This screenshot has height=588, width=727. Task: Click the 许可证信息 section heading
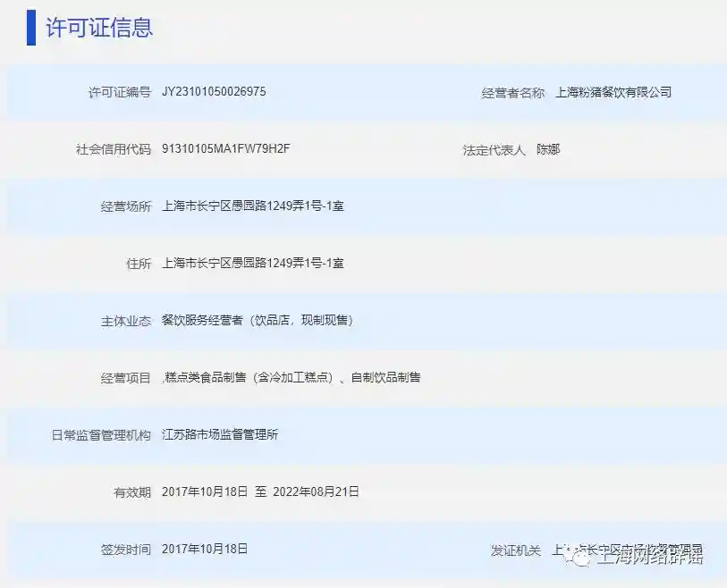coord(99,28)
